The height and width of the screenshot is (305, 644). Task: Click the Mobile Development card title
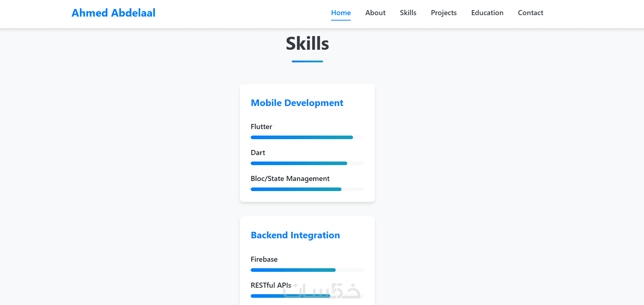(x=297, y=103)
